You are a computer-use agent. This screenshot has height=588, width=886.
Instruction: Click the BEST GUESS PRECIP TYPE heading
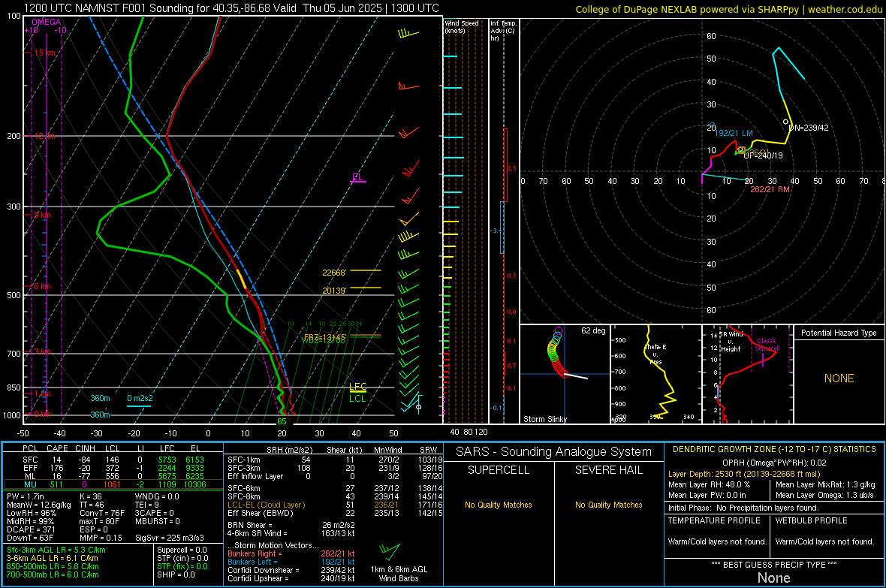tap(774, 565)
